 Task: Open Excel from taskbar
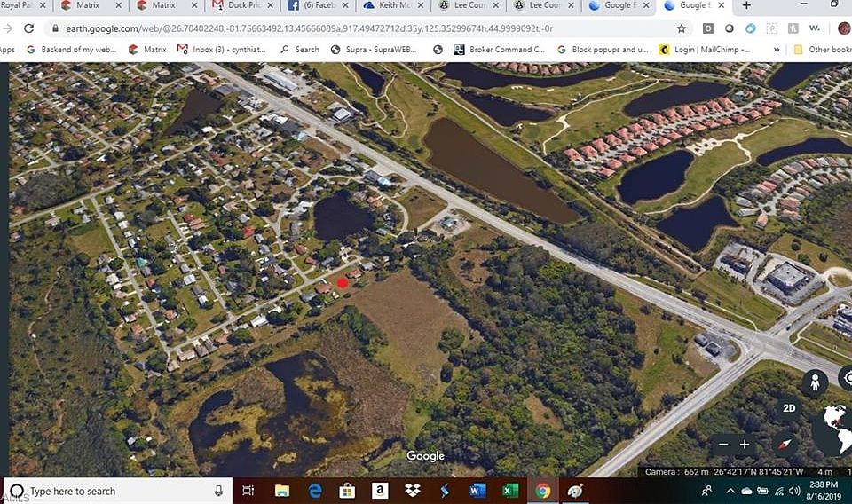509,491
